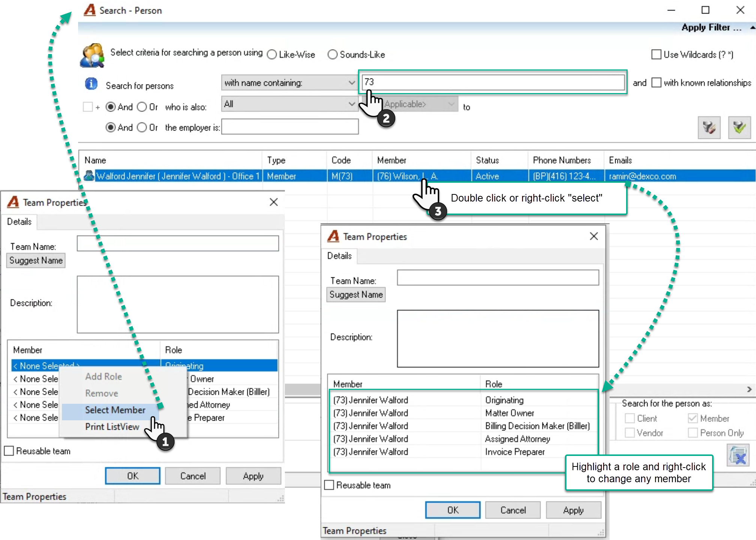Click the list cancel icon under Search for the person as
Viewport: 756px width, 540px height.
pos(738,455)
